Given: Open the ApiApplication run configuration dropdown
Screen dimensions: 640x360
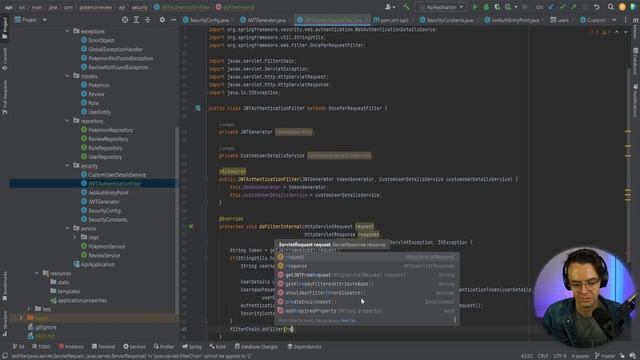Looking at the screenshot, I should pos(441,7).
